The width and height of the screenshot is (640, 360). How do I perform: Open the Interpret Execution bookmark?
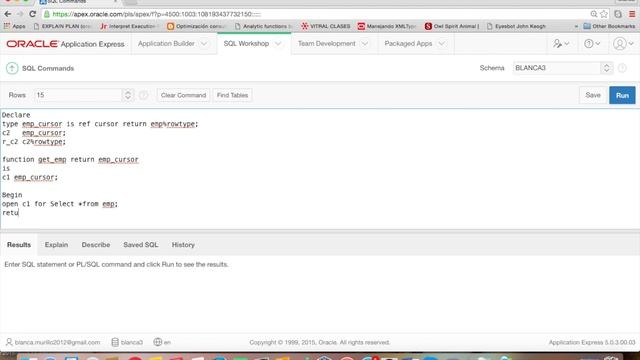128,26
